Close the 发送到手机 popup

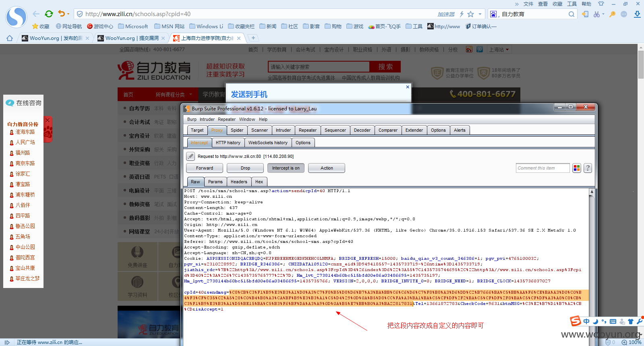[408, 87]
